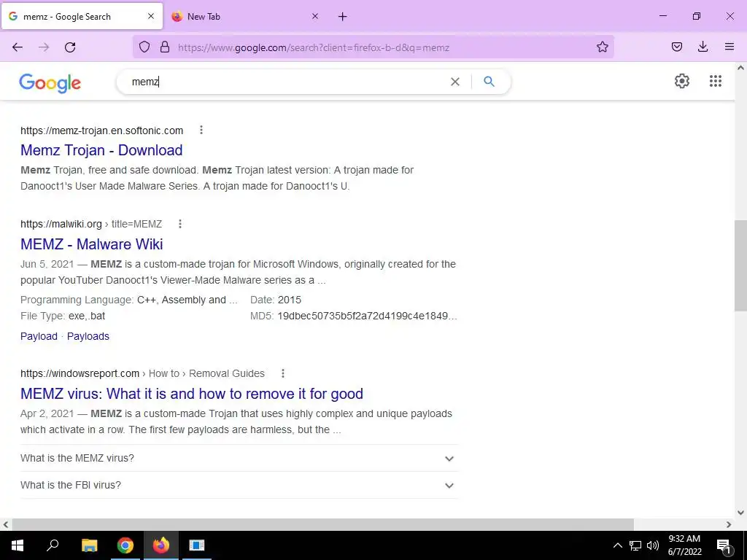
Task: Click the horizontal scroll left arrow
Action: click(6, 524)
